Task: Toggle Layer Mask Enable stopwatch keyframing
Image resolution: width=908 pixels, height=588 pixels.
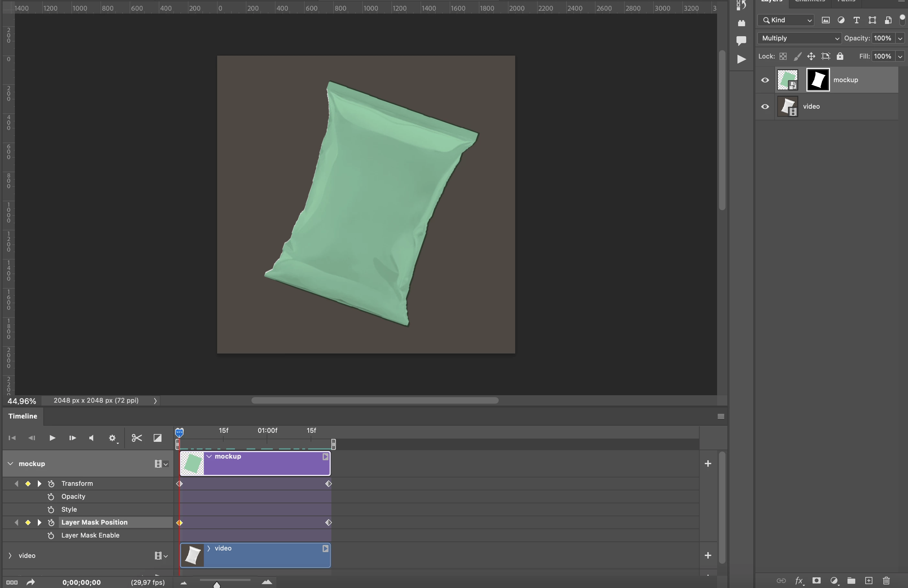Action: (51, 535)
